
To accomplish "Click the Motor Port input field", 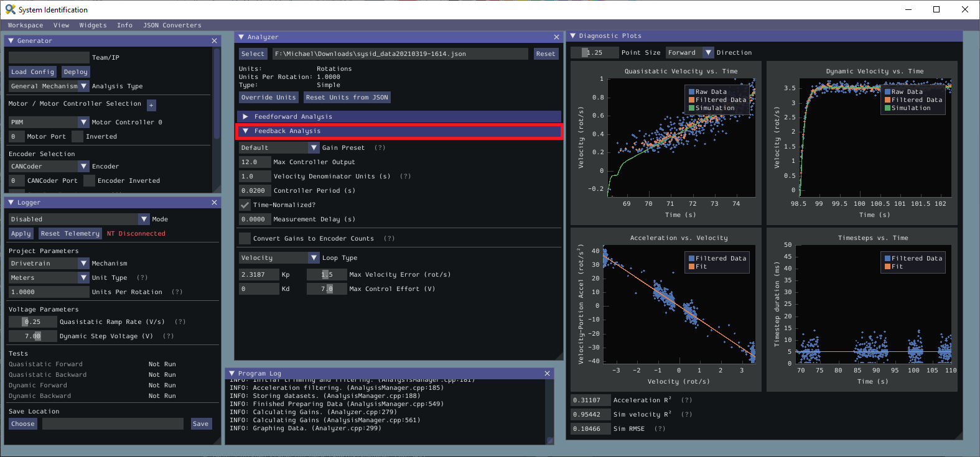I will coord(16,137).
